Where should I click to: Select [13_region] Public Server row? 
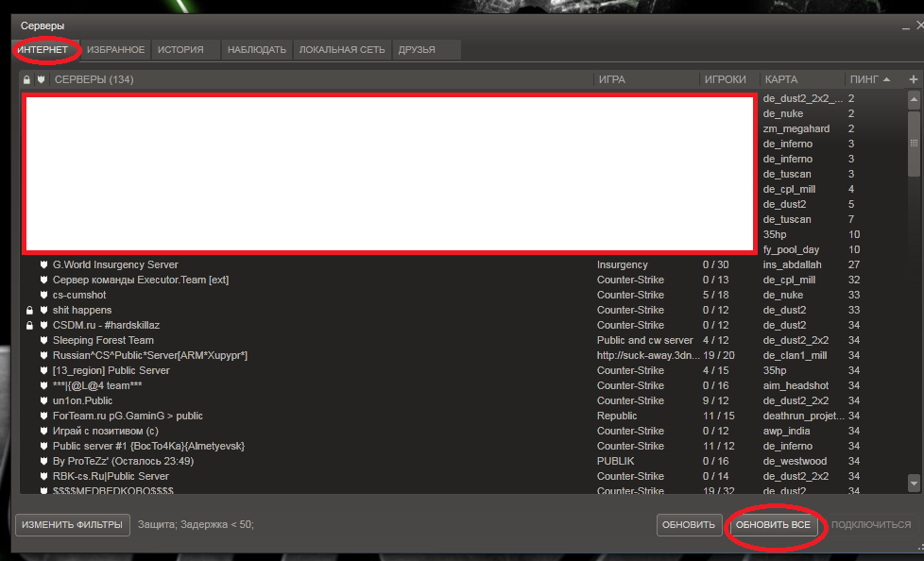(463, 370)
